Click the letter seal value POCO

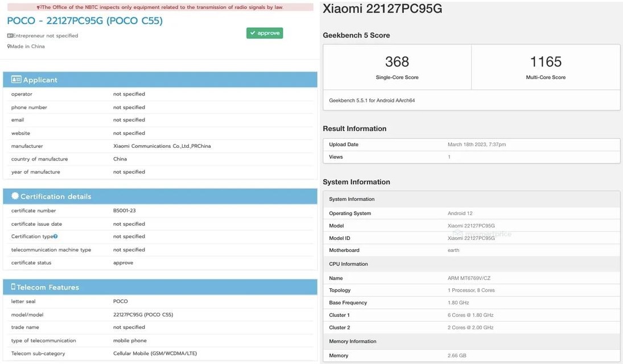coord(121,301)
